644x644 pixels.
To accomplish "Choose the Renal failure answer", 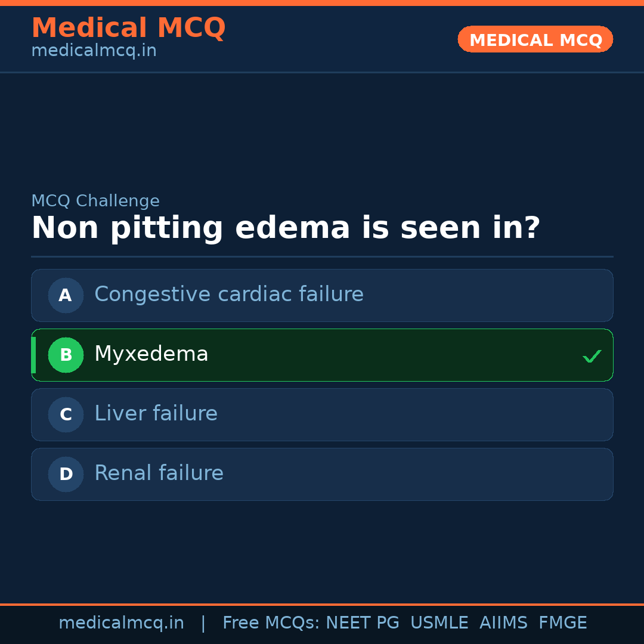I will [x=159, y=473].
